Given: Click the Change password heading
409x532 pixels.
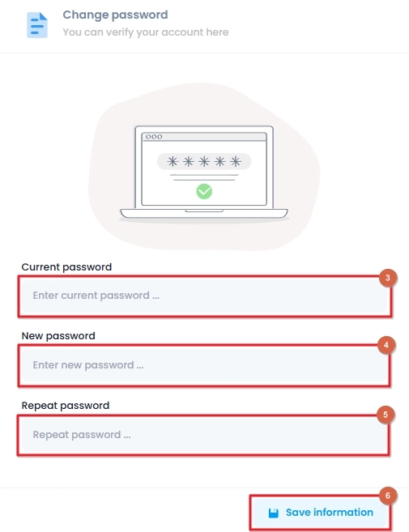Looking at the screenshot, I should pos(115,15).
